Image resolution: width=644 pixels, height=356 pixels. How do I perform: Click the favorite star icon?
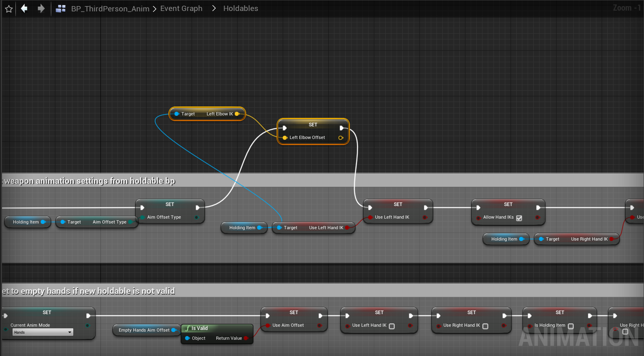9,9
